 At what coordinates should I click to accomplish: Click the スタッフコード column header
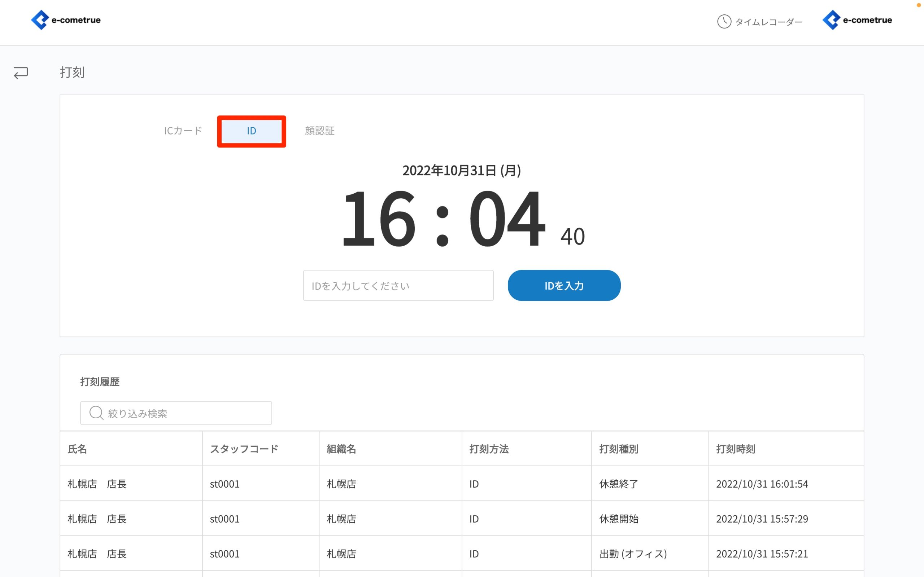pyautogui.click(x=244, y=449)
